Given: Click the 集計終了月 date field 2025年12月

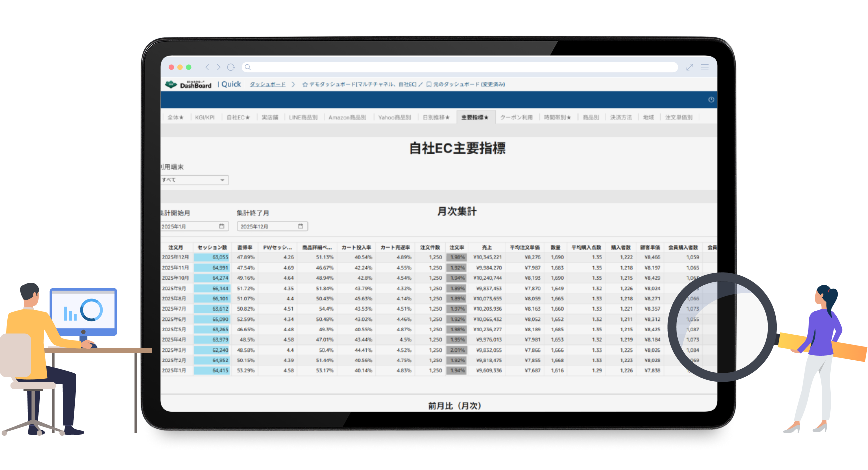Looking at the screenshot, I should point(267,227).
